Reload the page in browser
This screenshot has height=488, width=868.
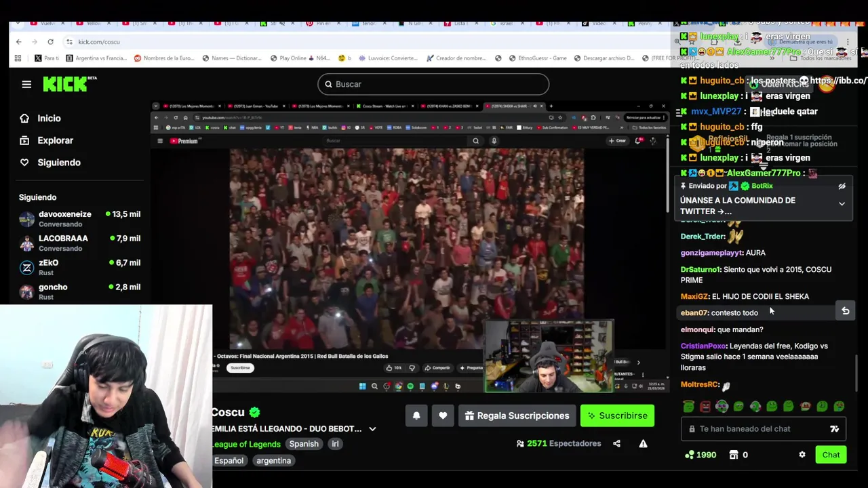point(50,42)
